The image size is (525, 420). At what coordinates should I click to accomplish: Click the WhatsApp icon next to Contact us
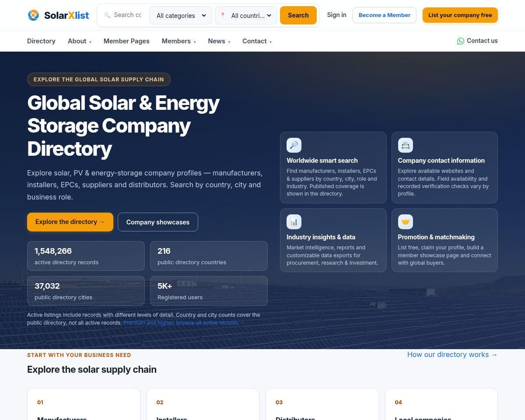461,41
